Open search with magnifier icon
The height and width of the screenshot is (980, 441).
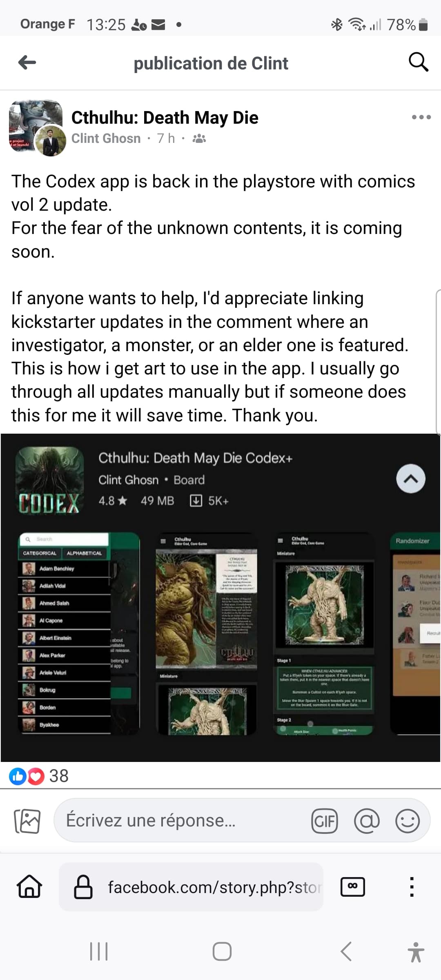(x=418, y=62)
